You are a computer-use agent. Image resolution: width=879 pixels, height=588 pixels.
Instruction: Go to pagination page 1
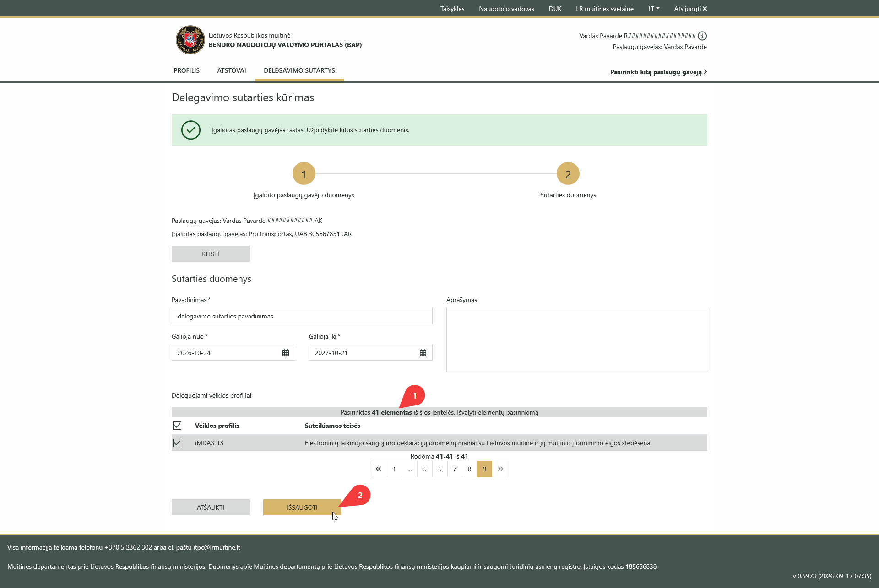(x=394, y=469)
